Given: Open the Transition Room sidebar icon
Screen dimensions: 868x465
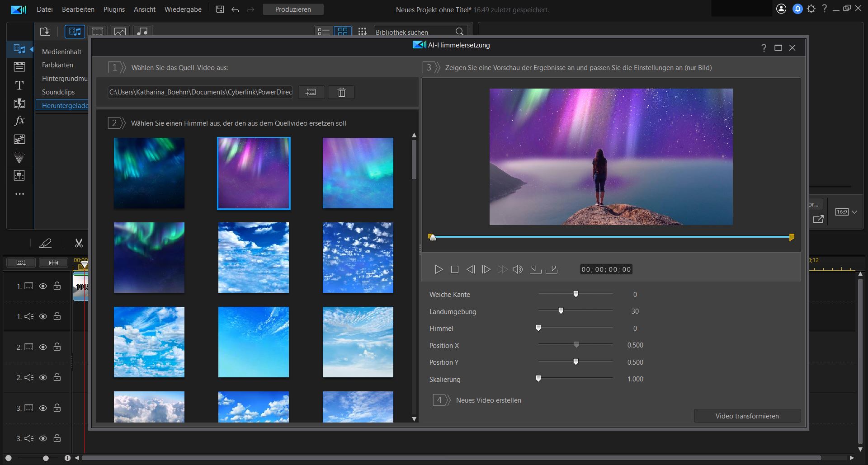Looking at the screenshot, I should 19,103.
